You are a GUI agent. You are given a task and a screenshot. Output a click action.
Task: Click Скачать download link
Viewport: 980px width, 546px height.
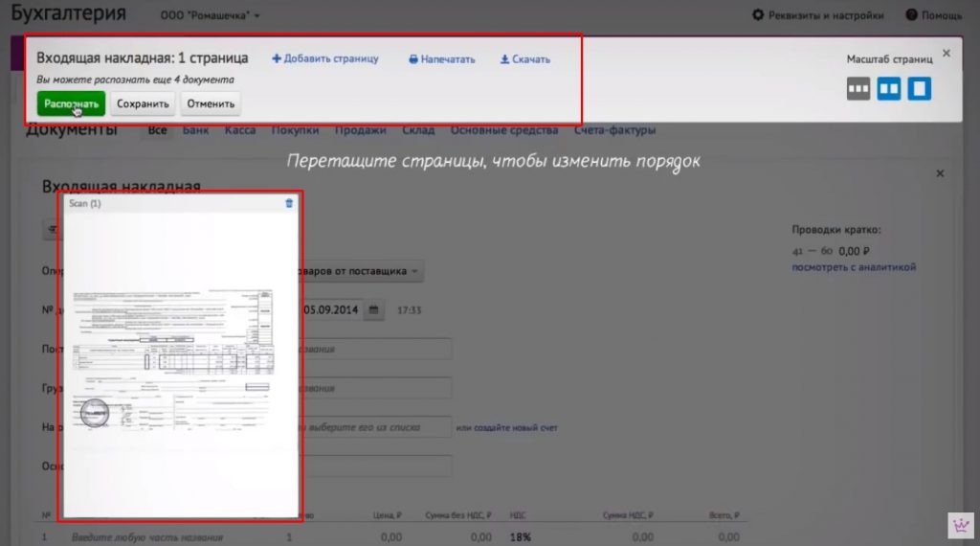525,59
